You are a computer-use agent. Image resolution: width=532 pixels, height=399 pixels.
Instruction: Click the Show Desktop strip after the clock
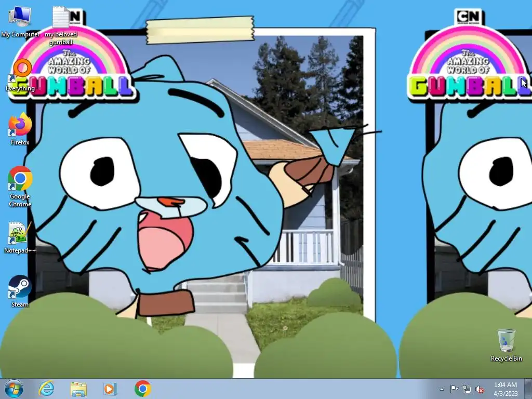click(x=528, y=389)
